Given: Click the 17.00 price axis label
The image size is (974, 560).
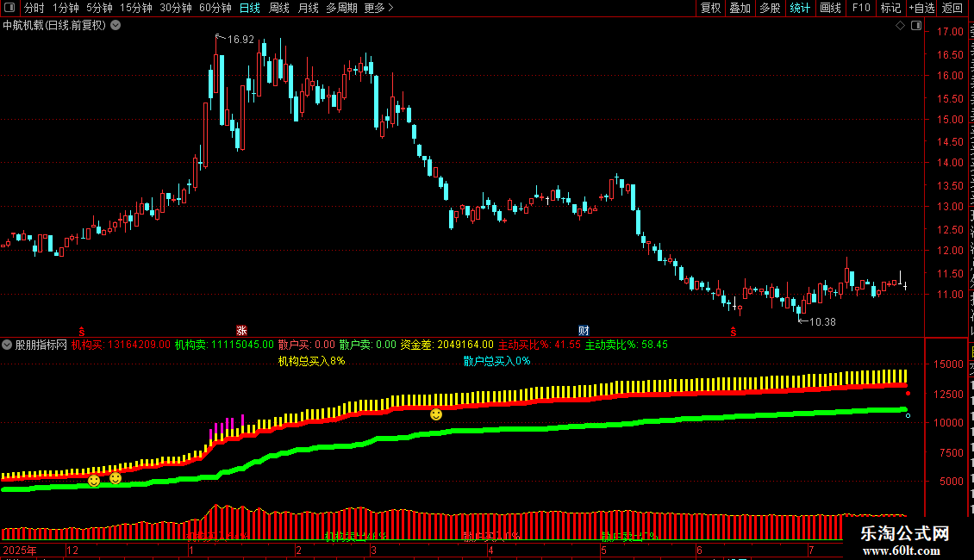Looking at the screenshot, I should tap(950, 32).
